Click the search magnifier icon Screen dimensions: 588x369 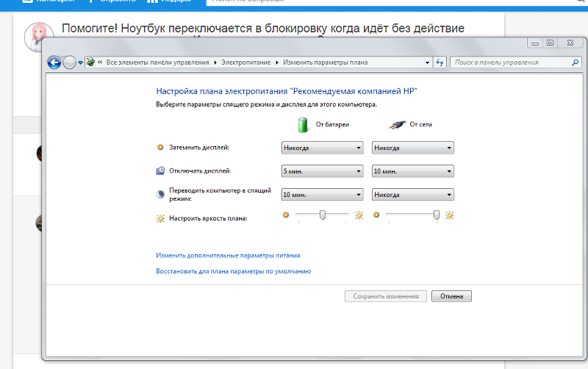click(x=576, y=62)
